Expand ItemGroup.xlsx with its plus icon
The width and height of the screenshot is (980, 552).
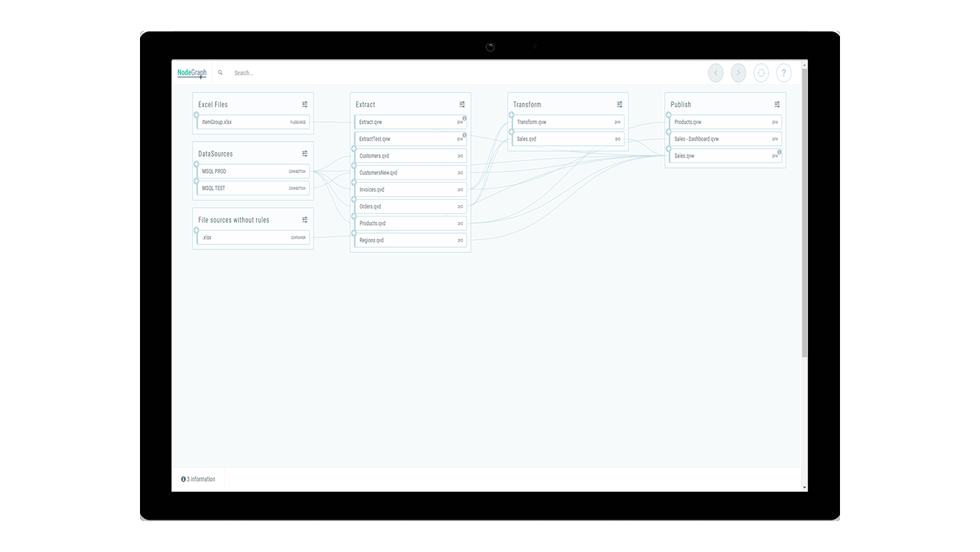(197, 115)
